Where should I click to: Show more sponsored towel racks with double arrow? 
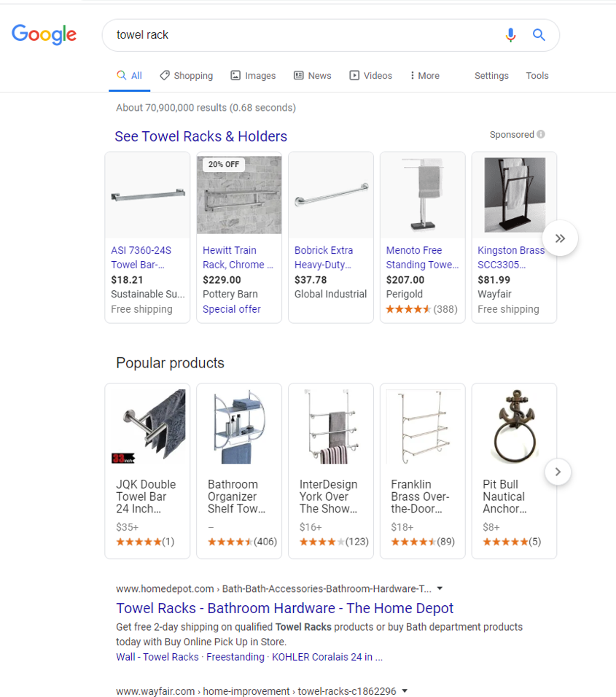click(x=560, y=238)
